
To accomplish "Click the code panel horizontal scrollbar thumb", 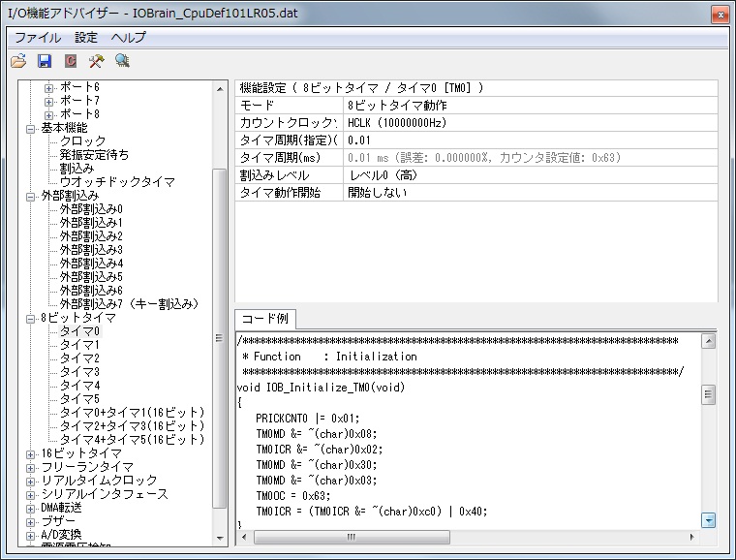I will tap(352, 537).
